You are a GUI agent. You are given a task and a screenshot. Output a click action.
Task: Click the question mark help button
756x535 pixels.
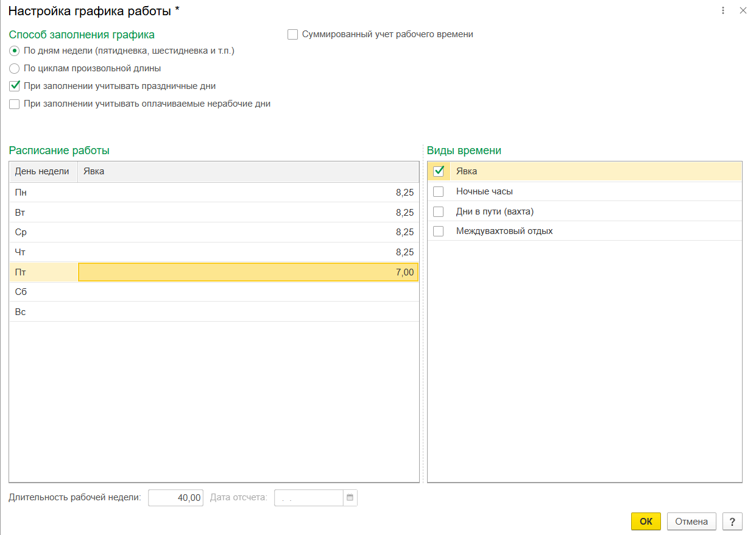click(732, 522)
